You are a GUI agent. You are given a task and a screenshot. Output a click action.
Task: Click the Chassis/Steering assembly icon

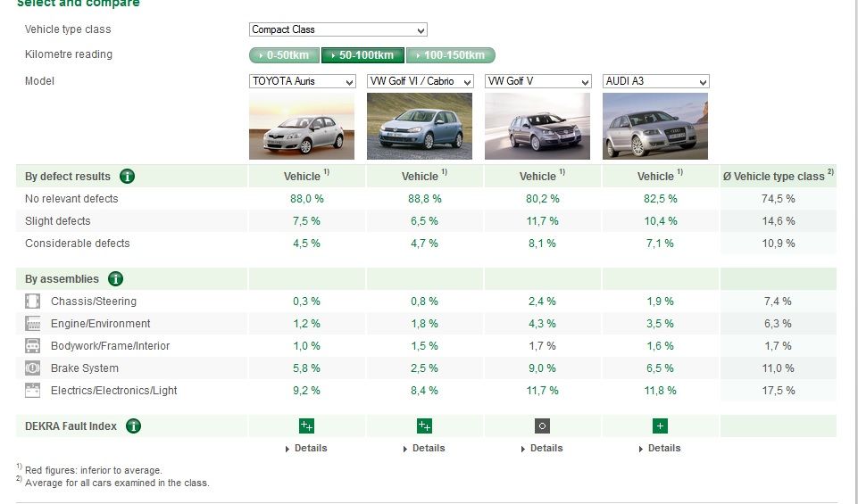point(33,302)
